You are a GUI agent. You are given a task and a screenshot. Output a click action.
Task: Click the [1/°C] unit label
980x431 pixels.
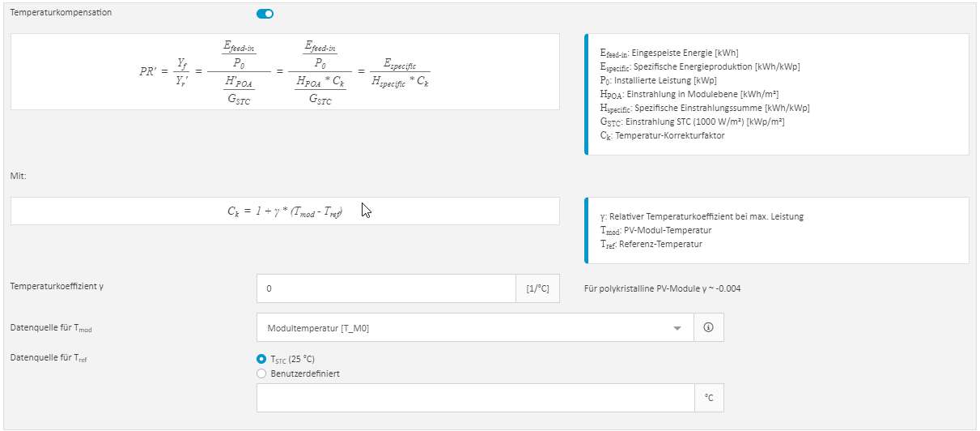(537, 288)
